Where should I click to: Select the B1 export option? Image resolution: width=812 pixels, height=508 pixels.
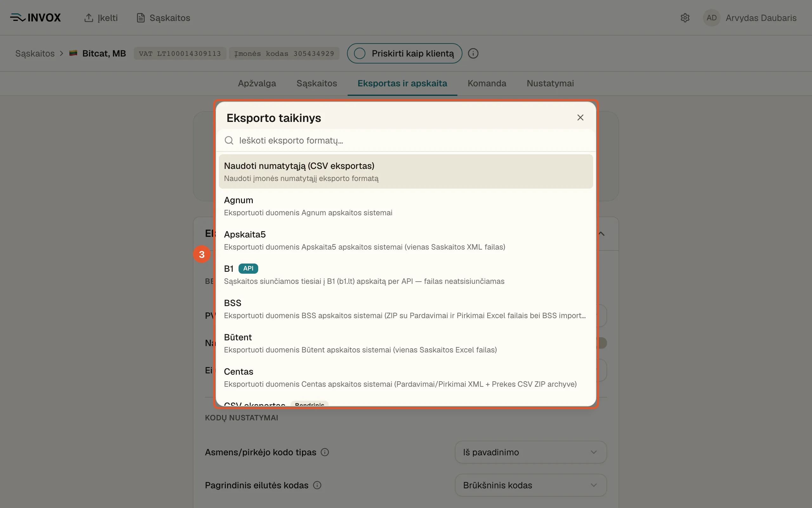click(x=406, y=274)
